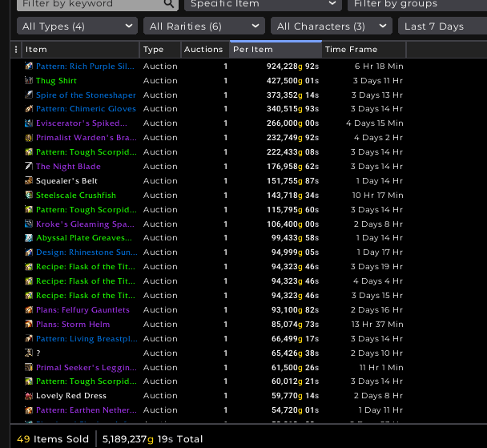Image resolution: width=487 pixels, height=448 pixels.
Task: Click The Night Blade item icon
Action: pyautogui.click(x=29, y=167)
